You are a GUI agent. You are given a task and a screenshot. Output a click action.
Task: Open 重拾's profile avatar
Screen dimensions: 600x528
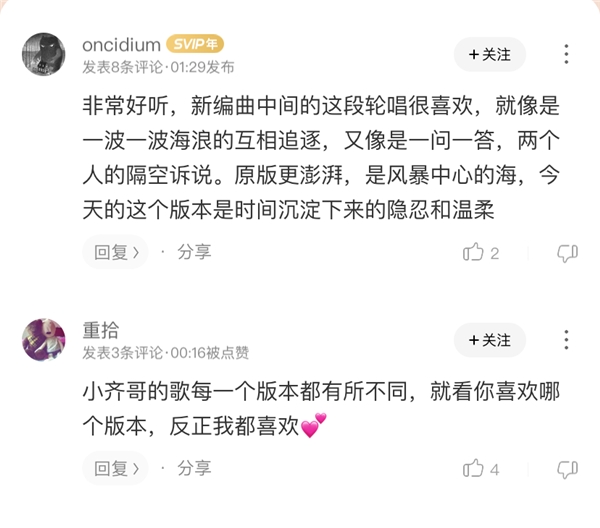coord(44,340)
